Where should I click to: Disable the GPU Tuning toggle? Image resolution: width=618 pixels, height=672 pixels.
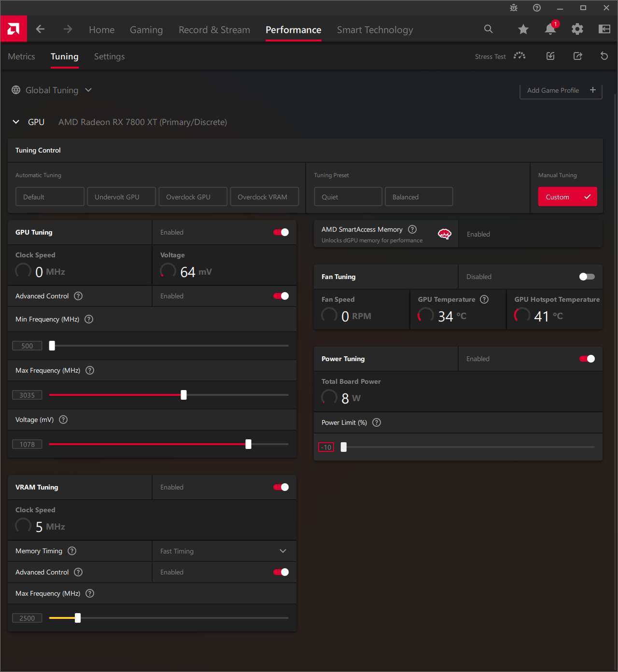coord(281,232)
